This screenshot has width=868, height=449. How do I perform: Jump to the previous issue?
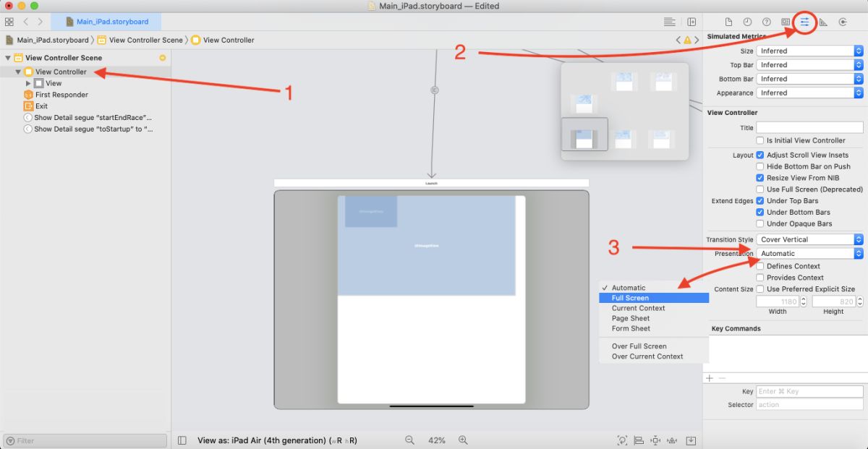pos(678,40)
